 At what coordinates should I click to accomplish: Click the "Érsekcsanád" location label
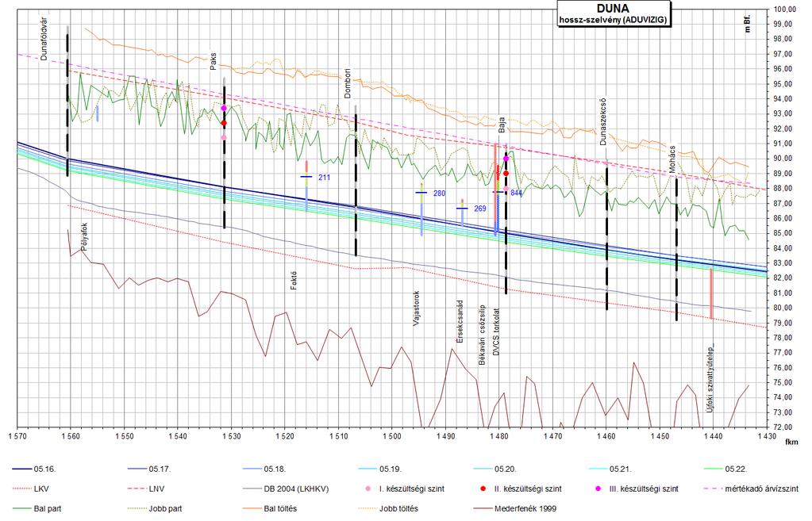[460, 321]
